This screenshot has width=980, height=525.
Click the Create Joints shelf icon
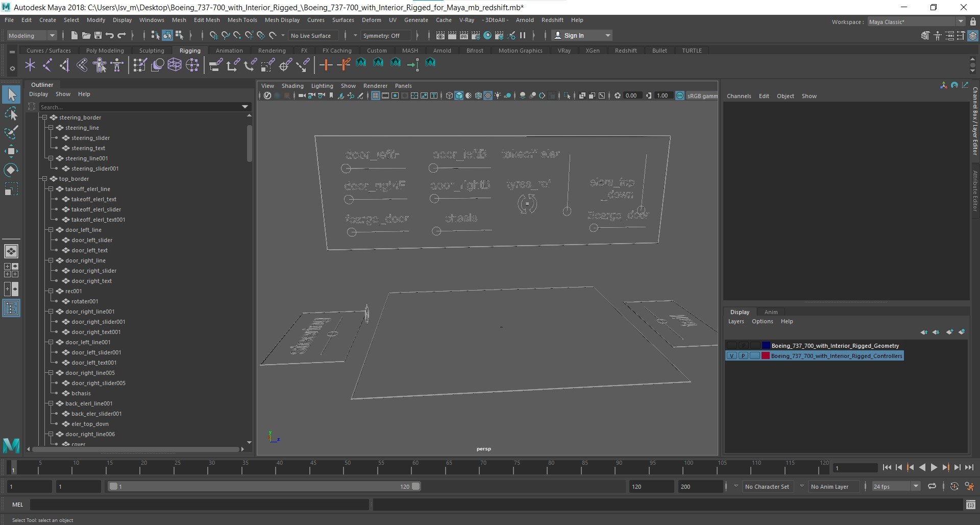pos(47,65)
